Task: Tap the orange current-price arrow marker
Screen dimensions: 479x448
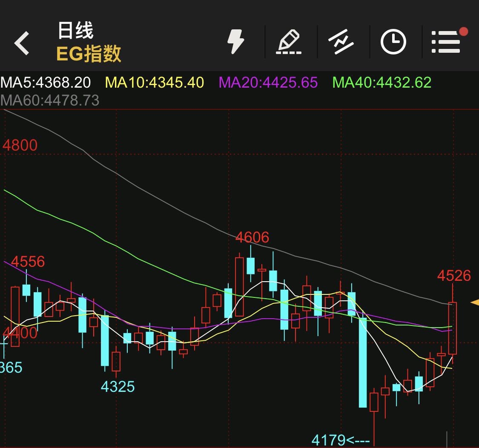Action: point(475,303)
